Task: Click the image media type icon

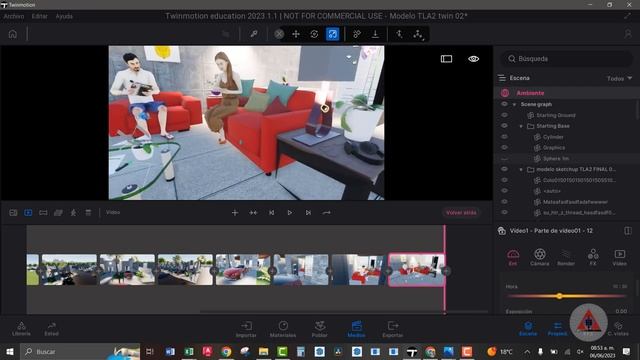Action: tap(13, 213)
